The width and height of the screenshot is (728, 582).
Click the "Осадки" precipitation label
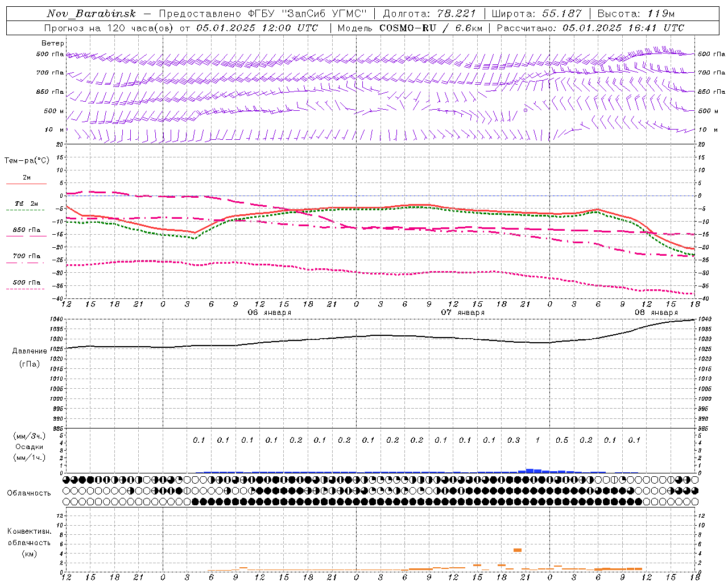(x=30, y=447)
